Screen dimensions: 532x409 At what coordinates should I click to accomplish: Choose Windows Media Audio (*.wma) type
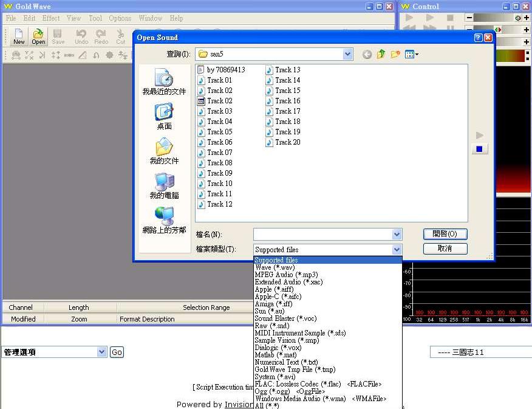point(328,399)
